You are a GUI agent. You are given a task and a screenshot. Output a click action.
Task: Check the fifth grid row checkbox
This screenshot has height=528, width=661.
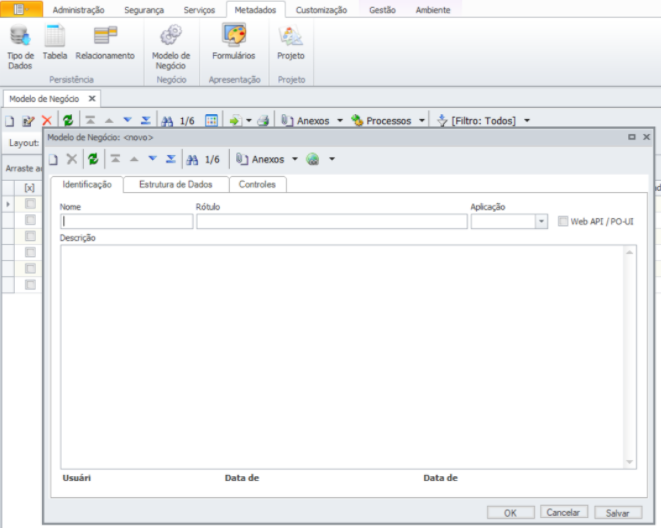pos(30,268)
